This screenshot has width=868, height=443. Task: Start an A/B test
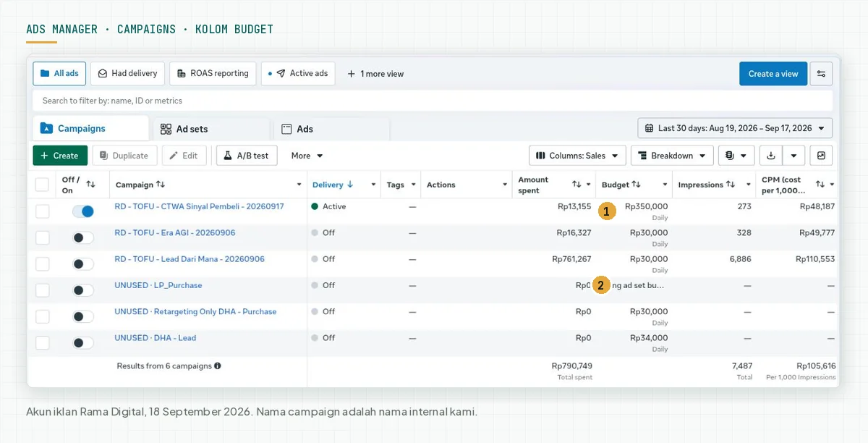[x=247, y=156]
